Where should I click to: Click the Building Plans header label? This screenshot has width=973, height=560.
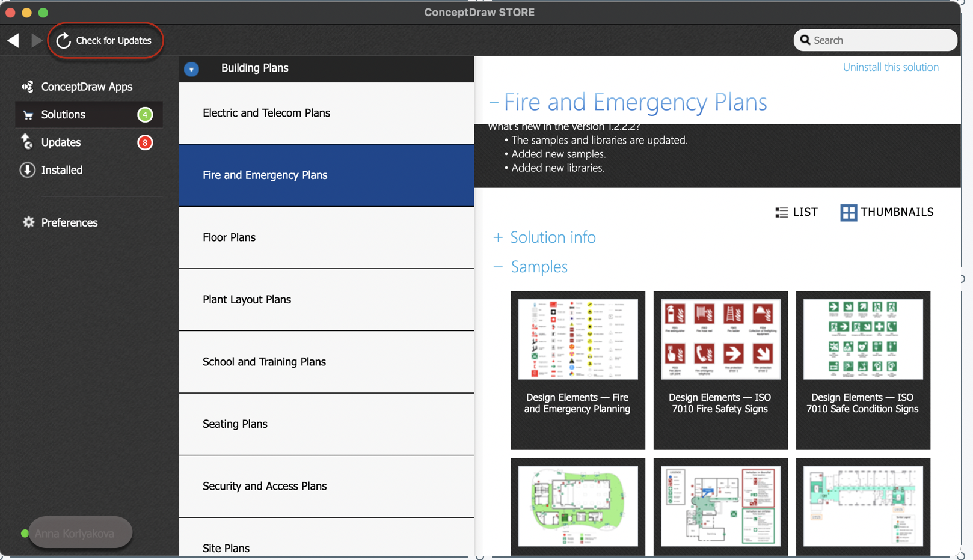pyautogui.click(x=255, y=68)
